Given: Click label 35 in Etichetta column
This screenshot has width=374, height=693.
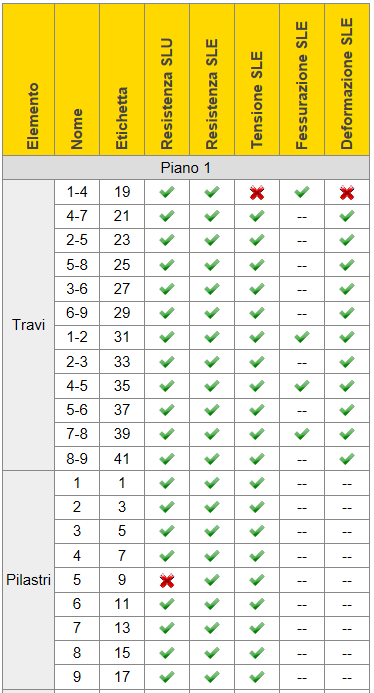Looking at the screenshot, I should 122,386.
